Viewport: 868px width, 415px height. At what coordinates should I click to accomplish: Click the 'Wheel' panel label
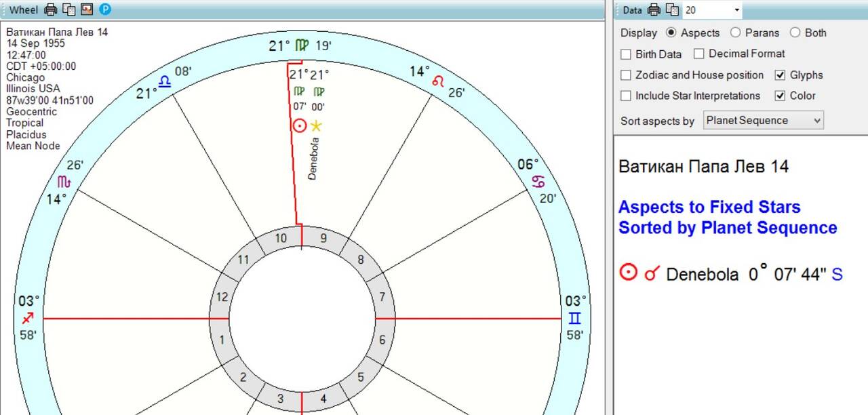(x=24, y=9)
